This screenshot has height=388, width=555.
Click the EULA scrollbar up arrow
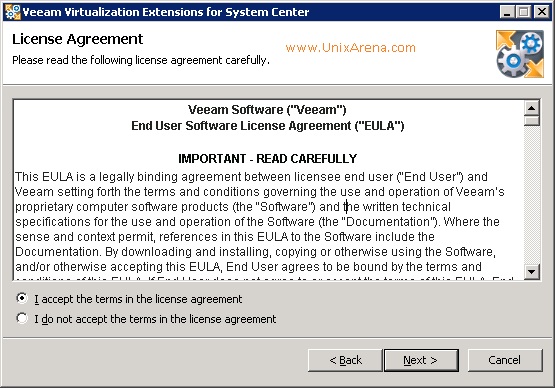(531, 108)
